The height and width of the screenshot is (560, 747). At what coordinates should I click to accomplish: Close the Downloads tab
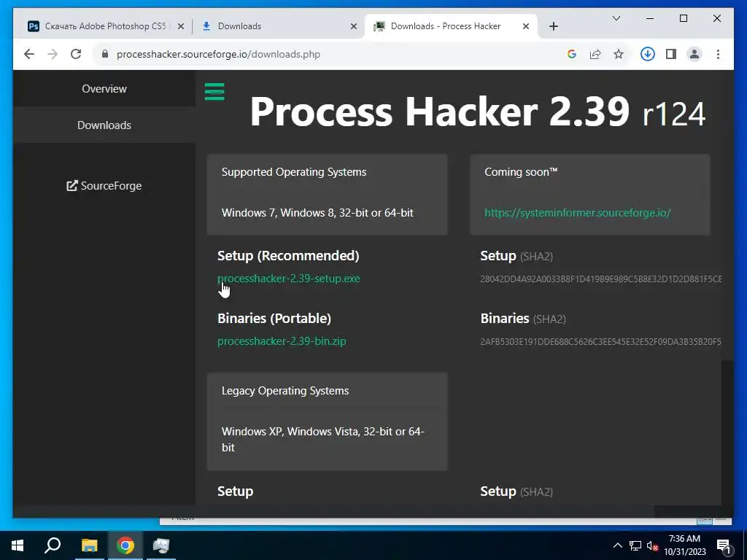coord(354,26)
